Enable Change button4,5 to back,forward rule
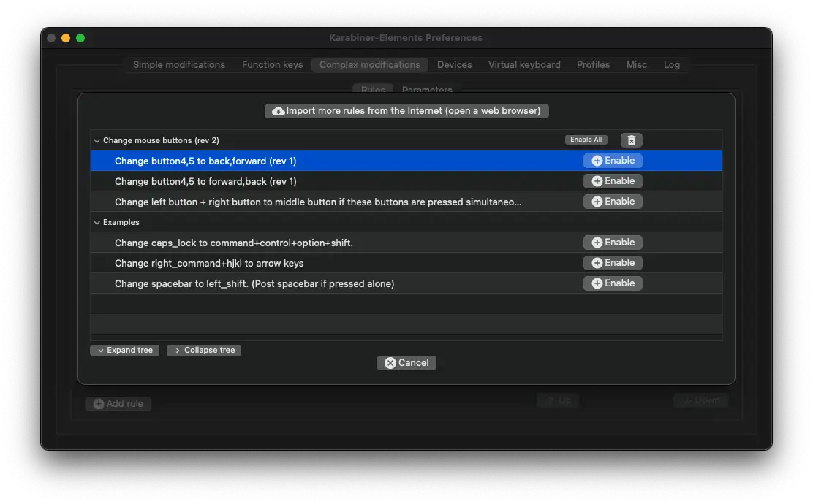The width and height of the screenshot is (813, 504). [x=613, y=161]
